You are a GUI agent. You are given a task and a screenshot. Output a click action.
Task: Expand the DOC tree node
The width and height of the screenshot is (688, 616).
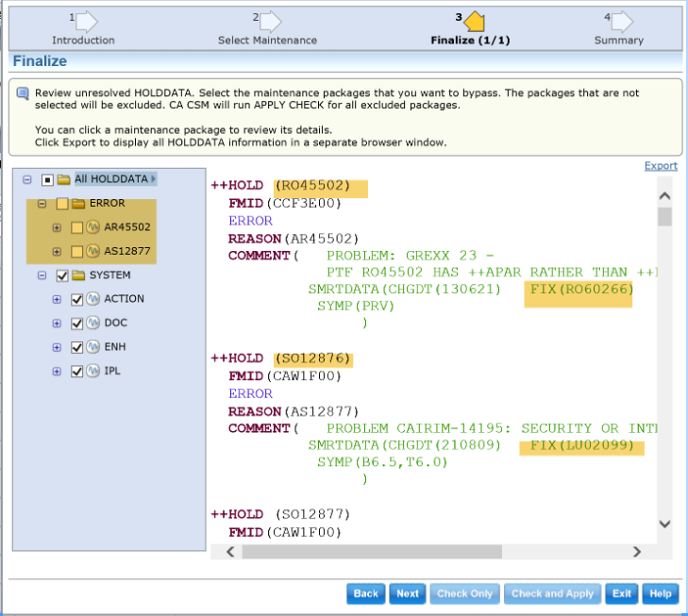coord(57,324)
